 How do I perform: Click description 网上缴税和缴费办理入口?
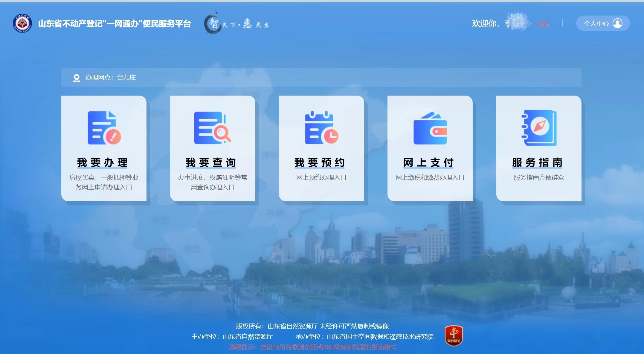430,177
